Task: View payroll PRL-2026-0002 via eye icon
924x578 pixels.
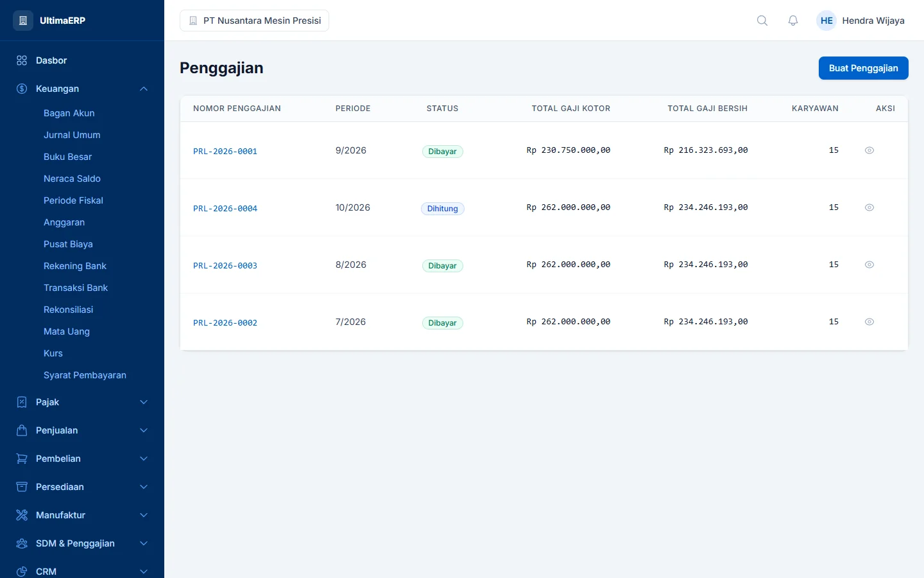Action: pos(869,322)
